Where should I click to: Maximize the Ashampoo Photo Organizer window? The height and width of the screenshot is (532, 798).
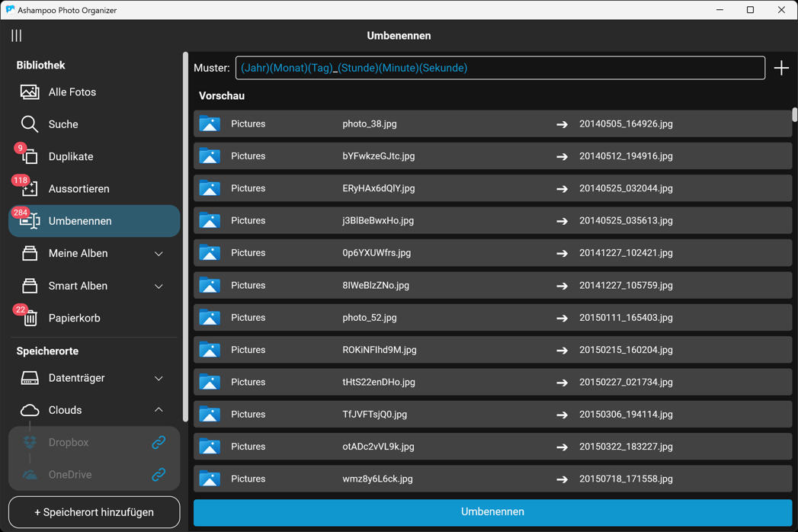pyautogui.click(x=750, y=10)
